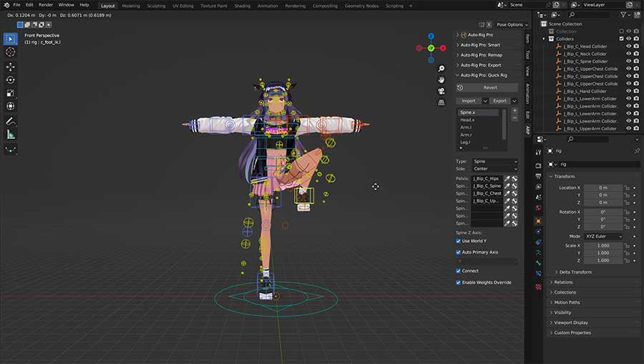Viewport: 644px width, 364px height.
Task: Select the Cursor tool
Action: (x=11, y=52)
